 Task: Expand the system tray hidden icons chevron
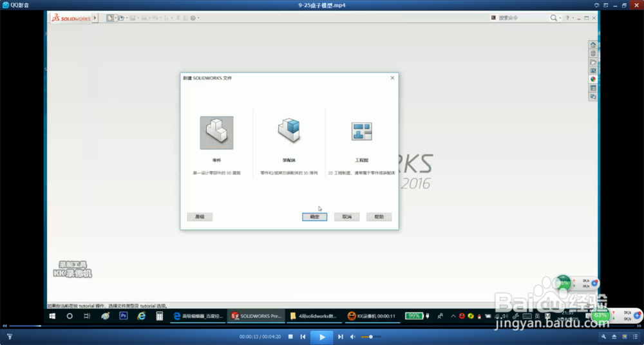point(453,316)
